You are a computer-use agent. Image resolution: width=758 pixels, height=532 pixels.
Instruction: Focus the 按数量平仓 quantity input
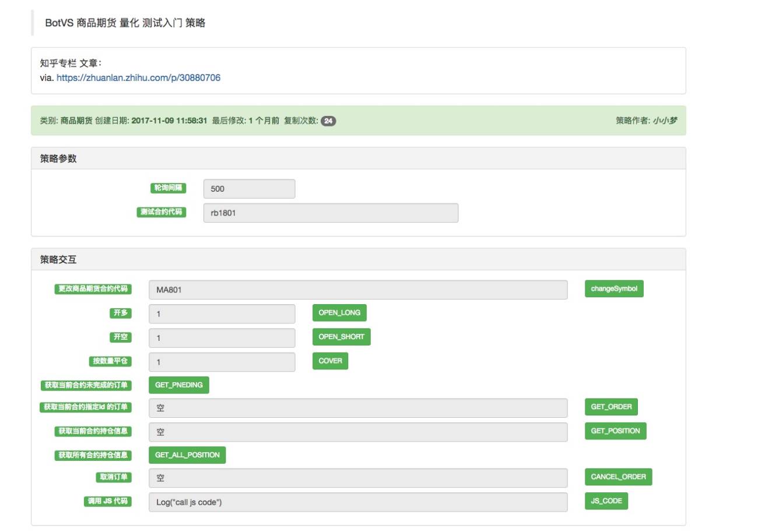tap(222, 362)
